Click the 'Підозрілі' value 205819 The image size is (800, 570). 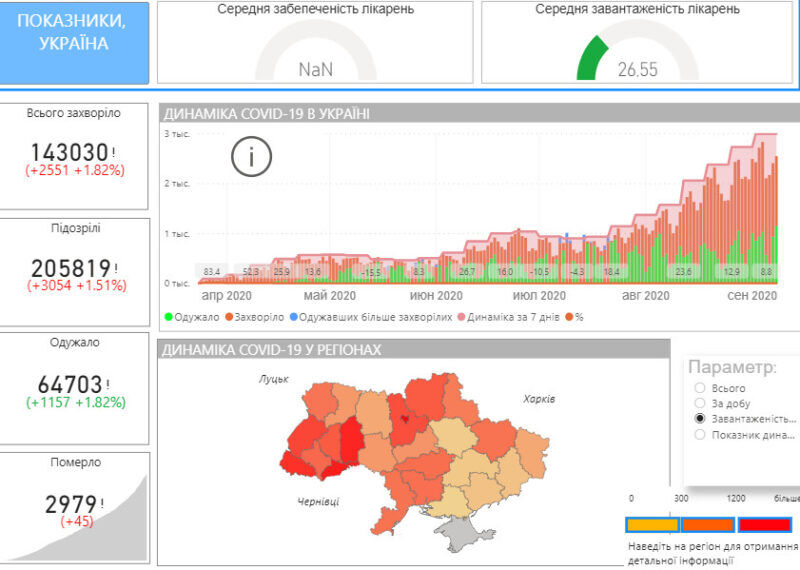71,268
